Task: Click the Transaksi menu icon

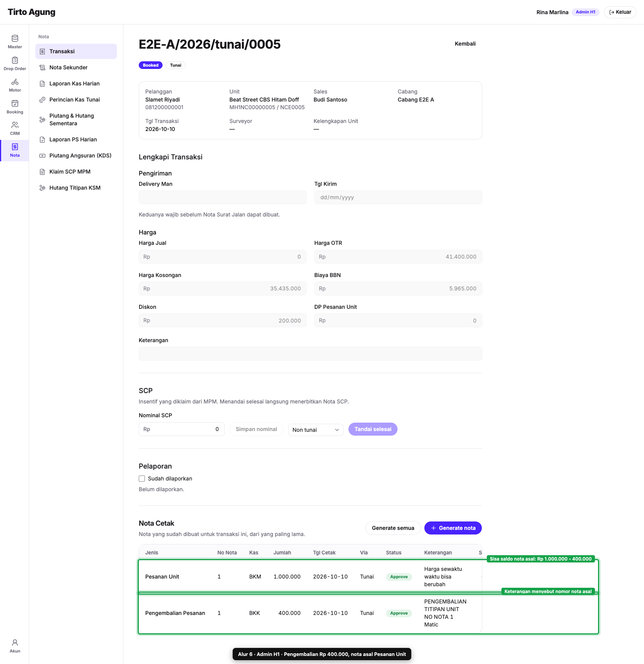Action: [x=43, y=51]
